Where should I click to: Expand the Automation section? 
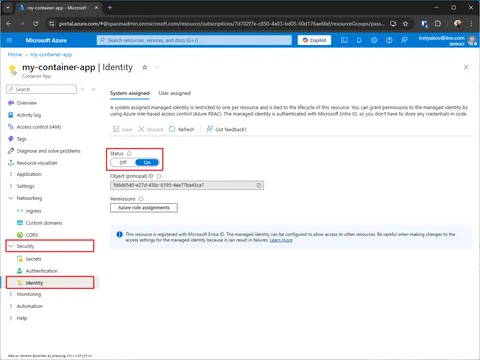pos(11,306)
